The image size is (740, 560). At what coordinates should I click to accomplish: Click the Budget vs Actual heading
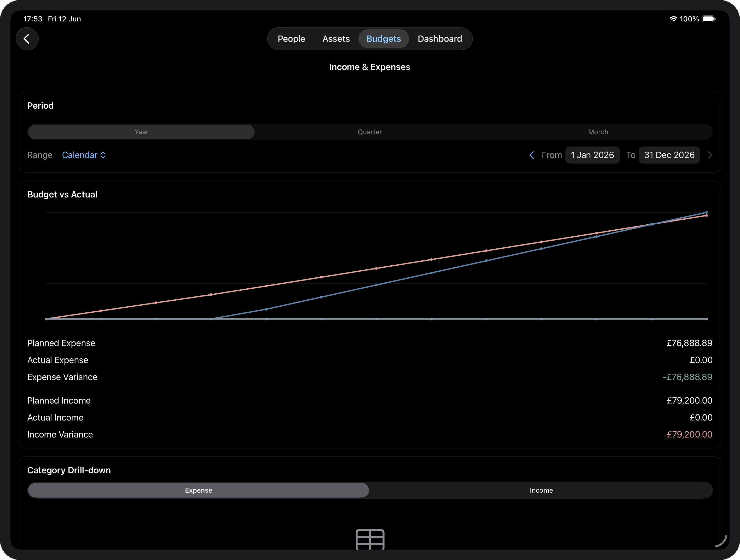coord(62,195)
